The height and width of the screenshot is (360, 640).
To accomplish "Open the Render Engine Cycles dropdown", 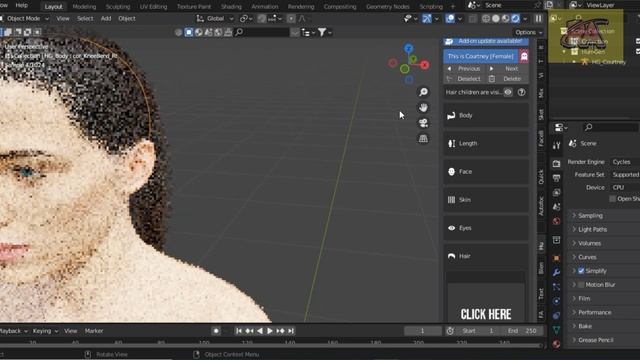I will point(625,162).
